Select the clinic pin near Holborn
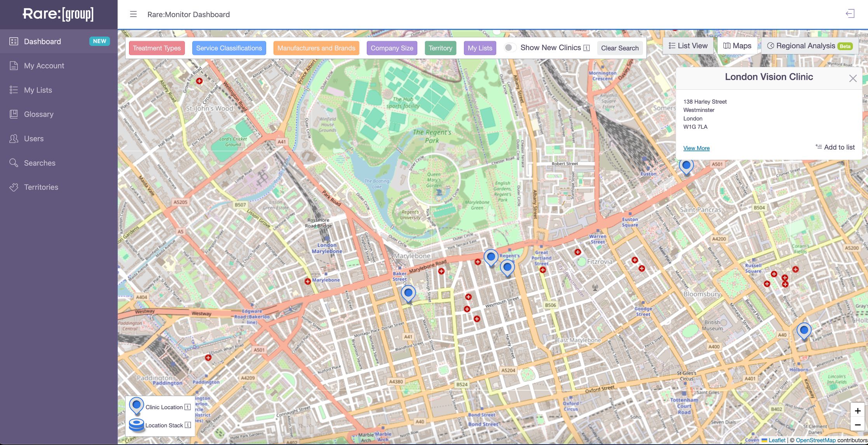 pos(804,332)
